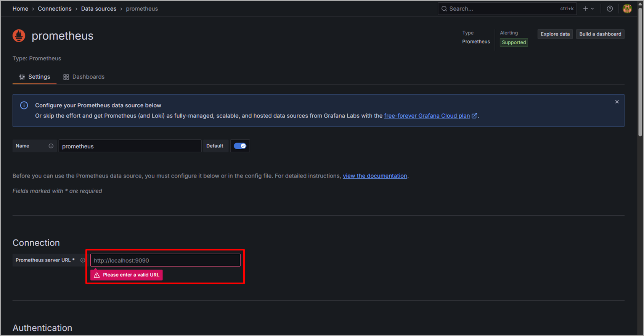Click info icon next to Prometheus server URL

click(83, 260)
